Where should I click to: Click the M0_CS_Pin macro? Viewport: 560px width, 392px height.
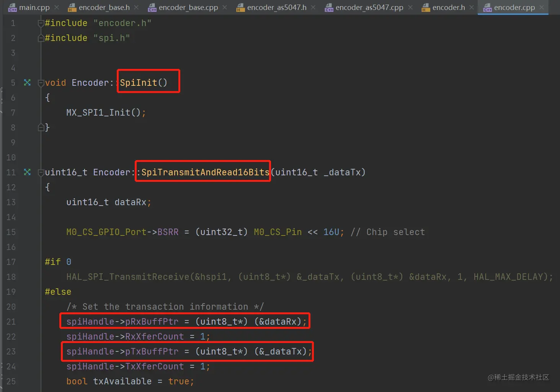[278, 232]
